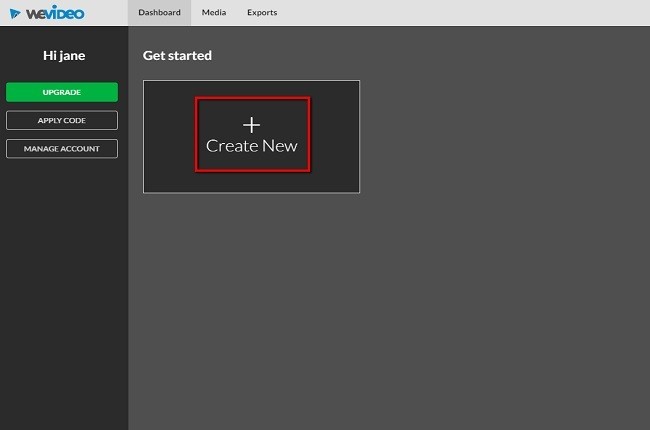Click the Get started heading
Screen dimensions: 650x430
(x=177, y=55)
